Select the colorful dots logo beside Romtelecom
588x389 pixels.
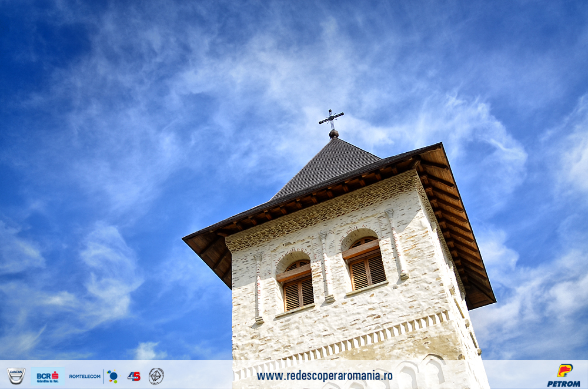point(112,376)
